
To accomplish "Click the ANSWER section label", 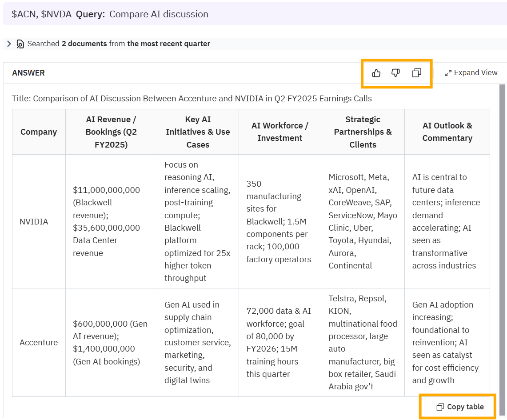I will click(x=28, y=73).
